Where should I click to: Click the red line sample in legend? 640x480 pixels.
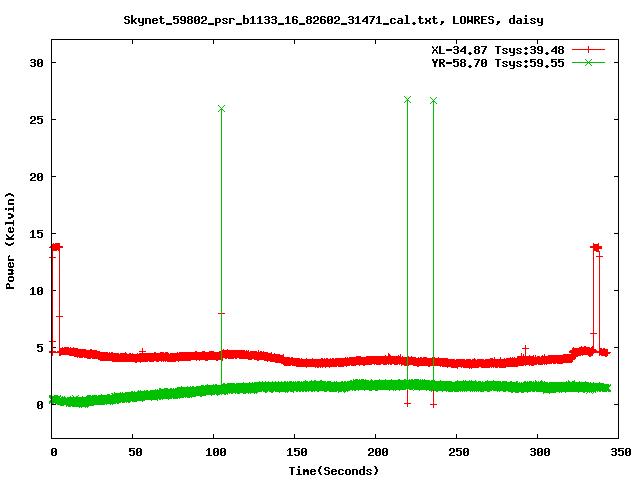pos(588,50)
